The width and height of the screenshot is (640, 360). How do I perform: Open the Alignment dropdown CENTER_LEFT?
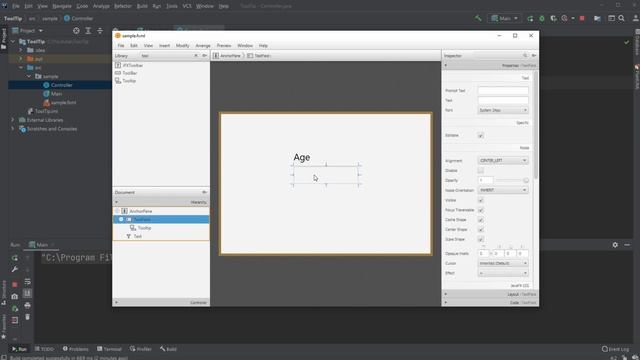coord(503,160)
